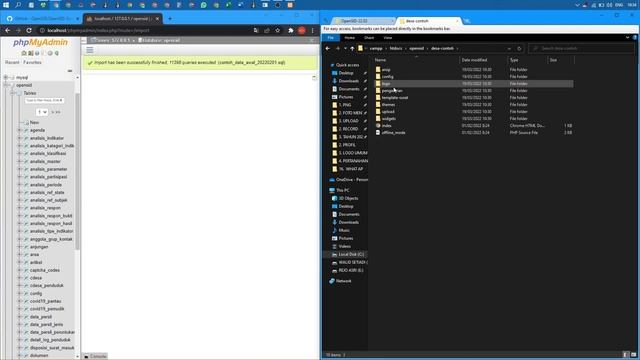Open the Favorites tab in phpMyAdmin

32,62
